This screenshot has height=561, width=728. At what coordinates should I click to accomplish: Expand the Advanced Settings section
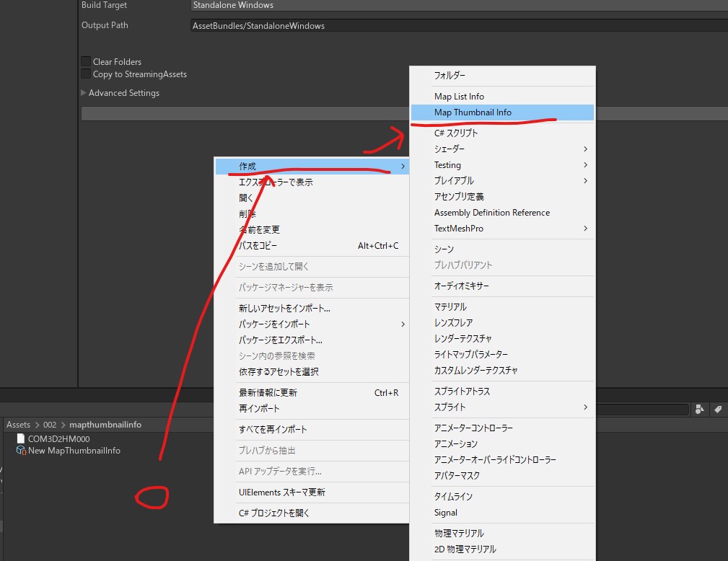click(84, 93)
